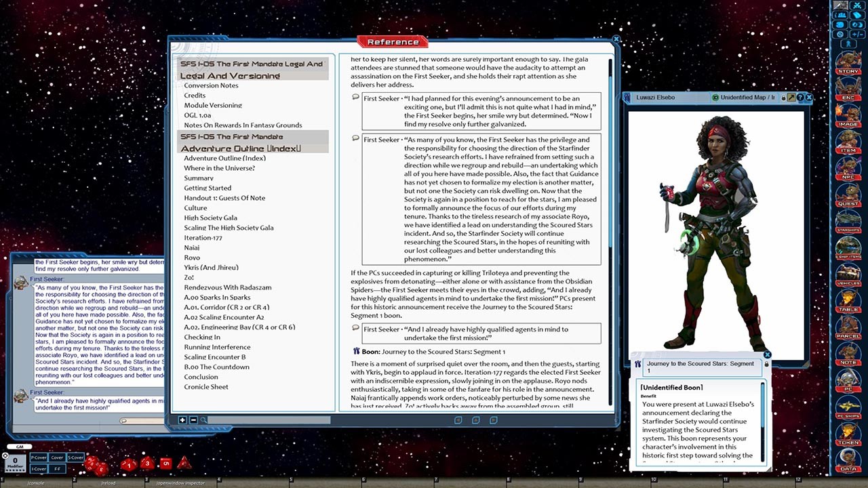Toggle the F-F modifier button
The image size is (868, 488).
click(x=57, y=468)
